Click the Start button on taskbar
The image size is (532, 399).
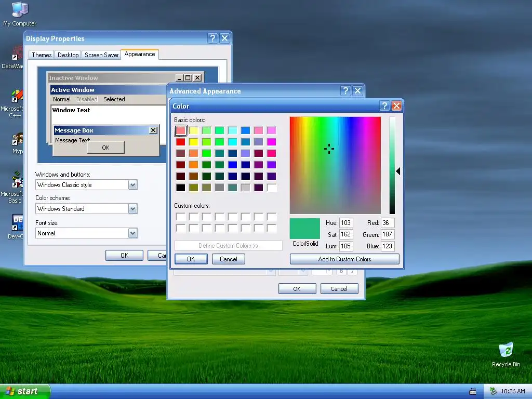click(x=24, y=391)
